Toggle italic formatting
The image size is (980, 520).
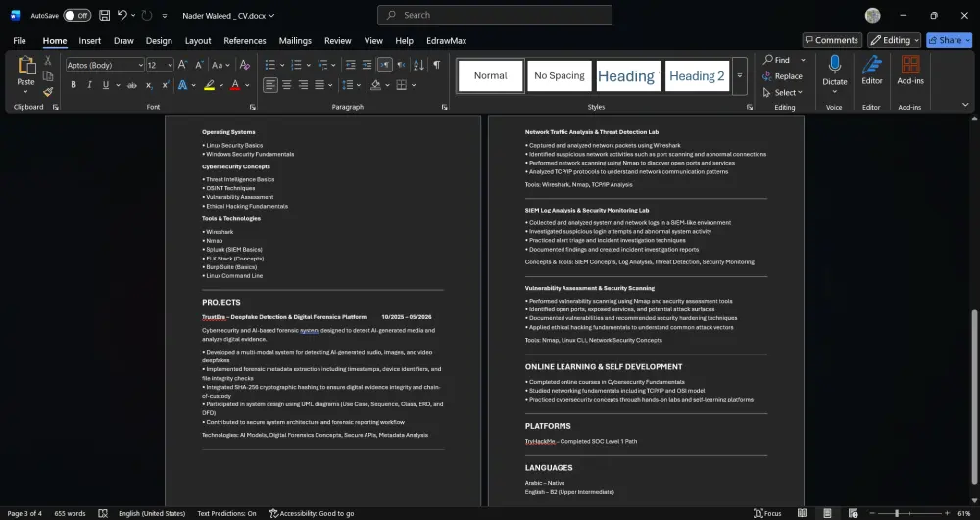pos(89,85)
